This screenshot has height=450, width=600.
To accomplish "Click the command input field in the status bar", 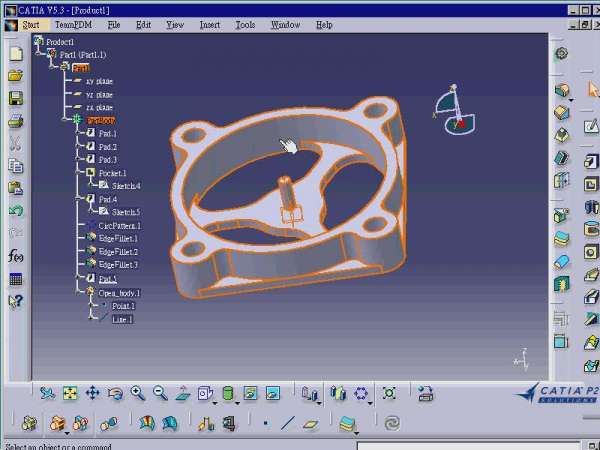I will point(469,446).
